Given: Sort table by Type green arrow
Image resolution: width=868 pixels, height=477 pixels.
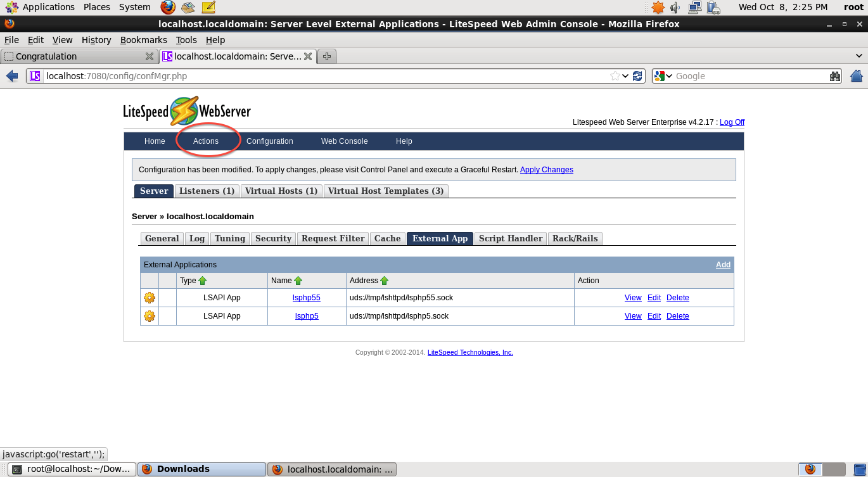Looking at the screenshot, I should (x=203, y=281).
